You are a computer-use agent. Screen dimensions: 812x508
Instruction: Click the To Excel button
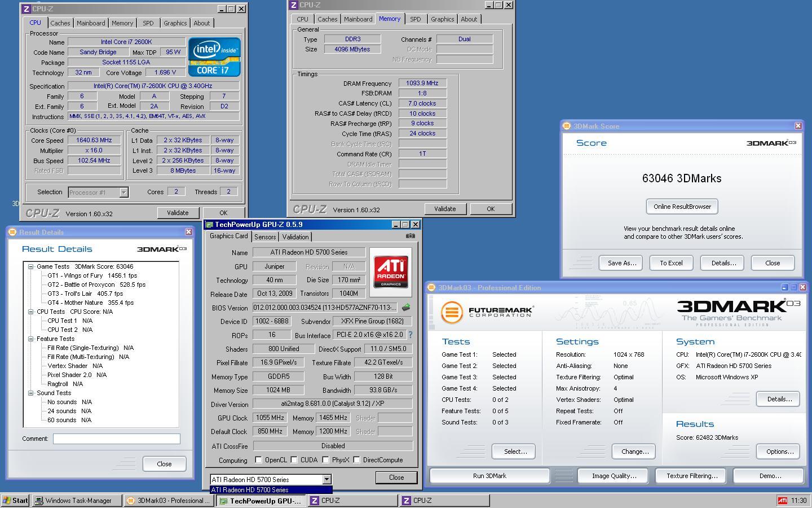coord(671,263)
